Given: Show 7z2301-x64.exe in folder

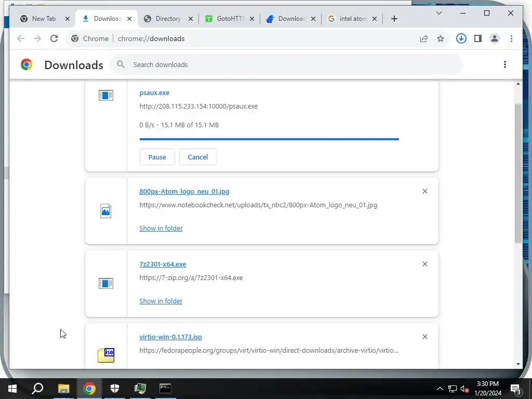Looking at the screenshot, I should pos(161,301).
